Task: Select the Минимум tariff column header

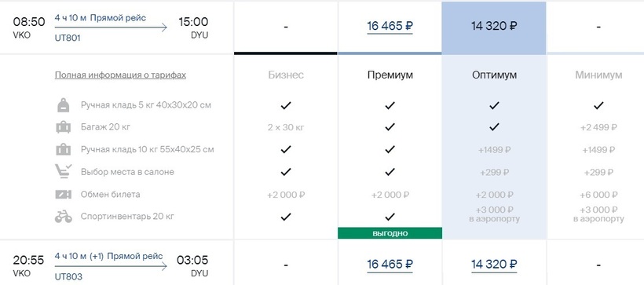Action: point(598,75)
